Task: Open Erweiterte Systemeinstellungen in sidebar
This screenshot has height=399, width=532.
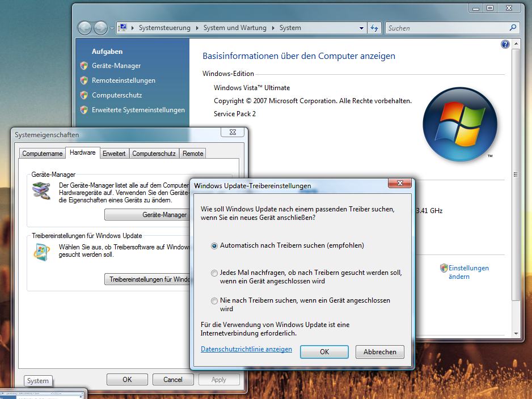Action: [x=138, y=110]
